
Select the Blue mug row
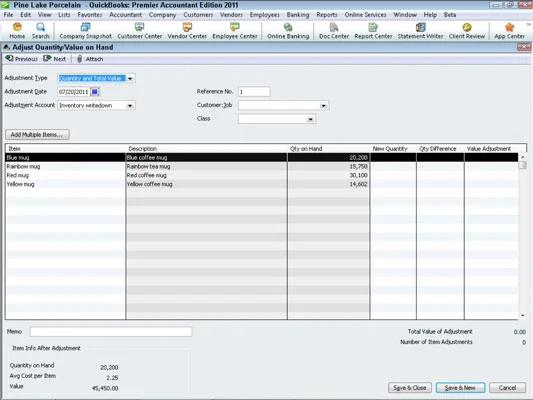coord(261,157)
